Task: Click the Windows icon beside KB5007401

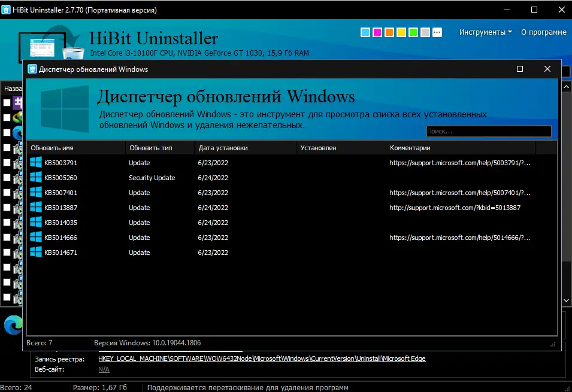Action: click(x=36, y=193)
